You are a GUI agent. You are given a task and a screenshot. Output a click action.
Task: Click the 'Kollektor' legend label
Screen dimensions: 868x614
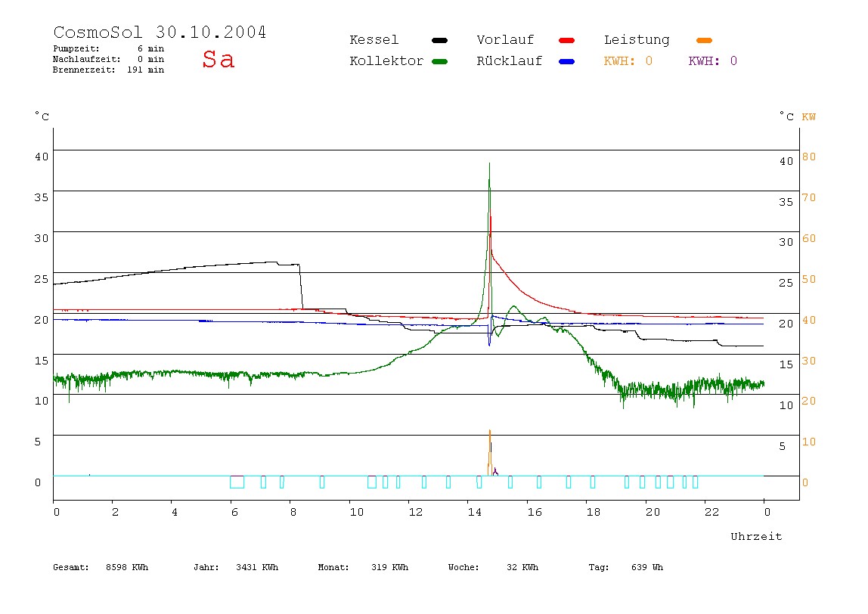386,61
